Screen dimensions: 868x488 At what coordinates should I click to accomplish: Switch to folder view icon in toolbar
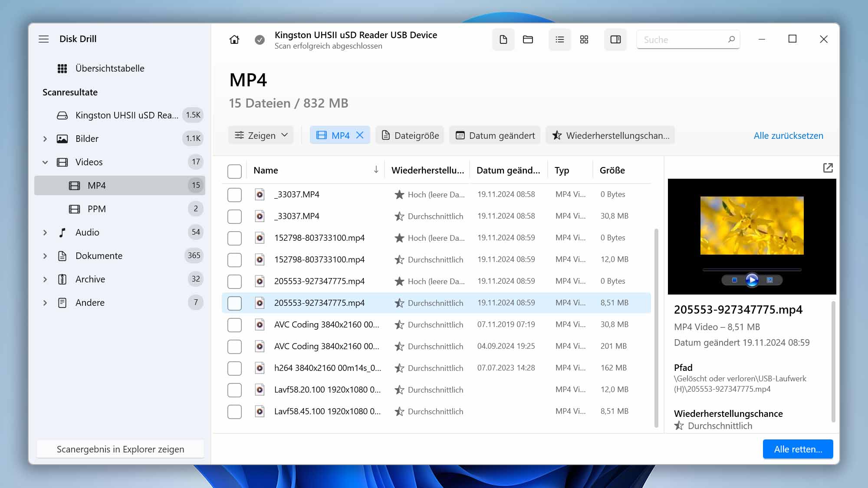click(528, 39)
